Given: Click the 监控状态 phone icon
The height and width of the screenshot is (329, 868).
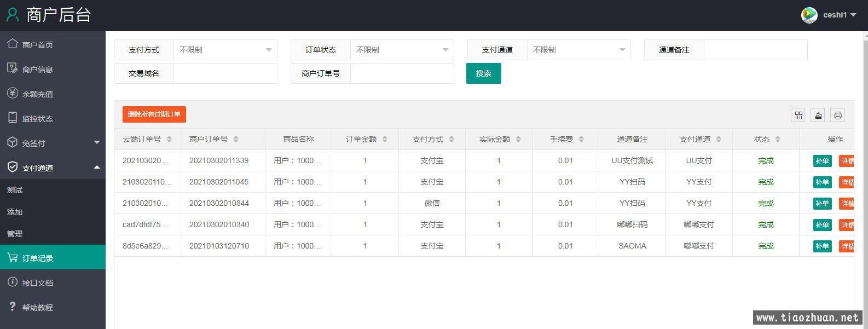Looking at the screenshot, I should [x=13, y=118].
